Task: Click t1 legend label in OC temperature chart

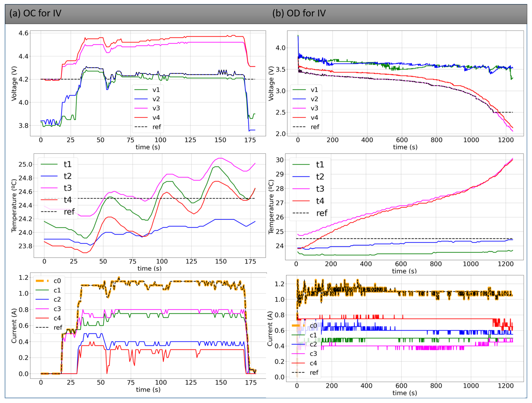Action: pyautogui.click(x=68, y=164)
